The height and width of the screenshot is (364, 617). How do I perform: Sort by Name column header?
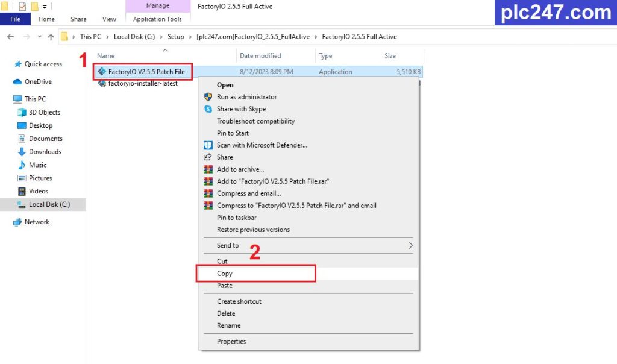coord(106,56)
